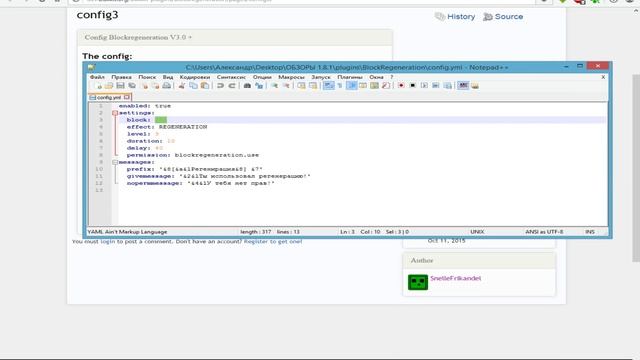Click ANSI as UTF-8 encoding status entry
640x360 pixels.
pos(544,232)
